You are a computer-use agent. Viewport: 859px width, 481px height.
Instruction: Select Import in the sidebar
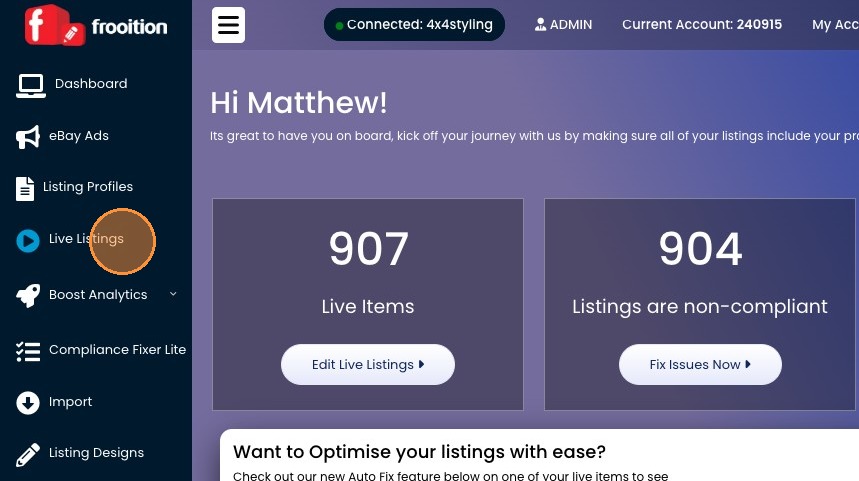coord(70,402)
